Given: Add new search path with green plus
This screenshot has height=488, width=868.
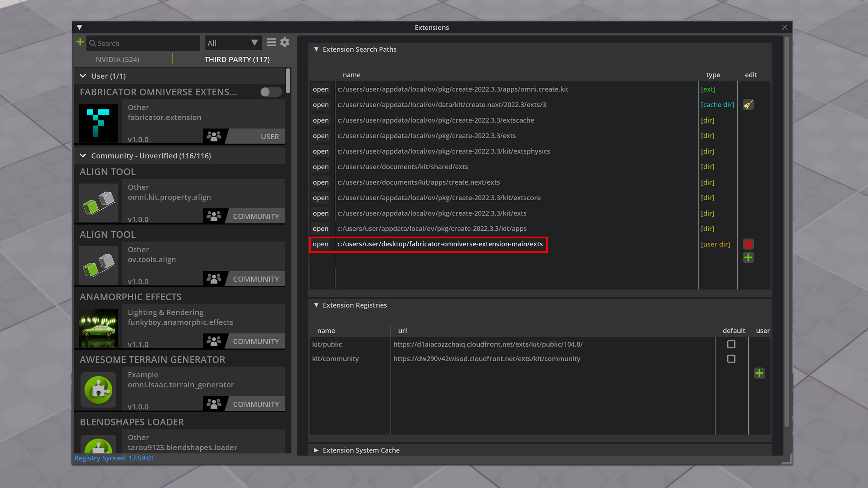Looking at the screenshot, I should [x=748, y=258].
